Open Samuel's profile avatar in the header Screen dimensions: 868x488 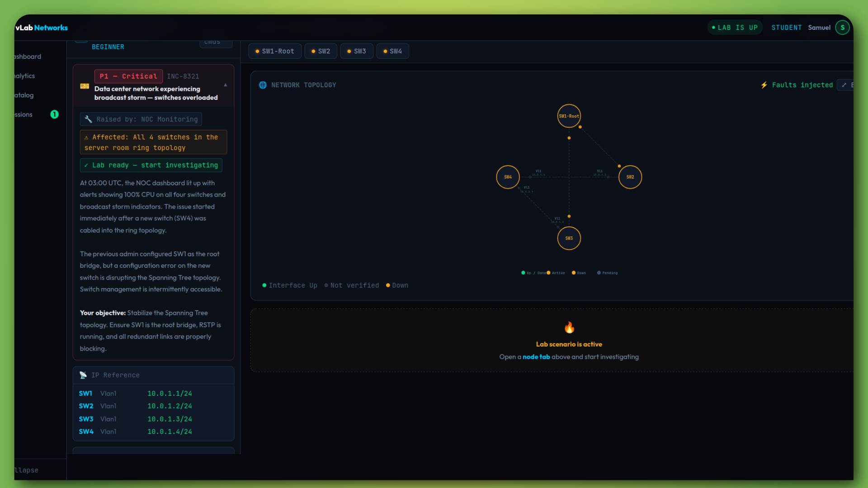[x=842, y=27]
